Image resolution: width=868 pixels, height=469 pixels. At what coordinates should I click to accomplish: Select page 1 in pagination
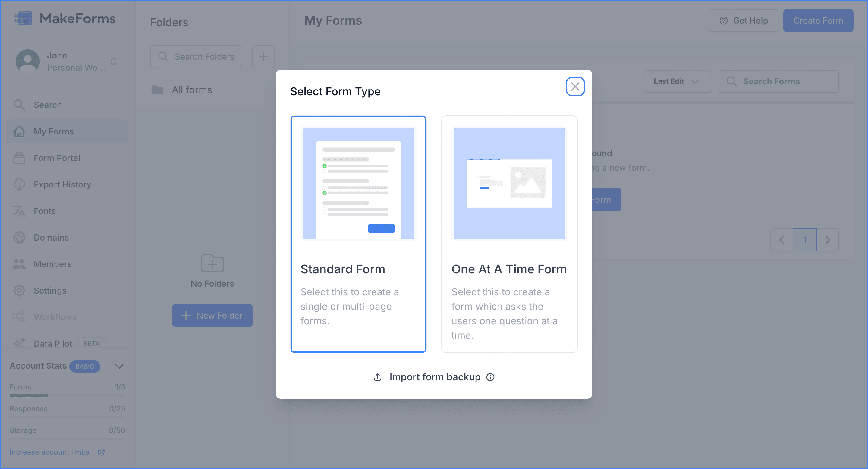(805, 240)
